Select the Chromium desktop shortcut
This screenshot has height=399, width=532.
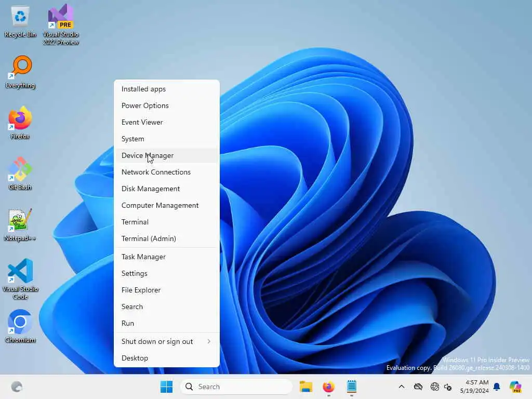coord(20,326)
